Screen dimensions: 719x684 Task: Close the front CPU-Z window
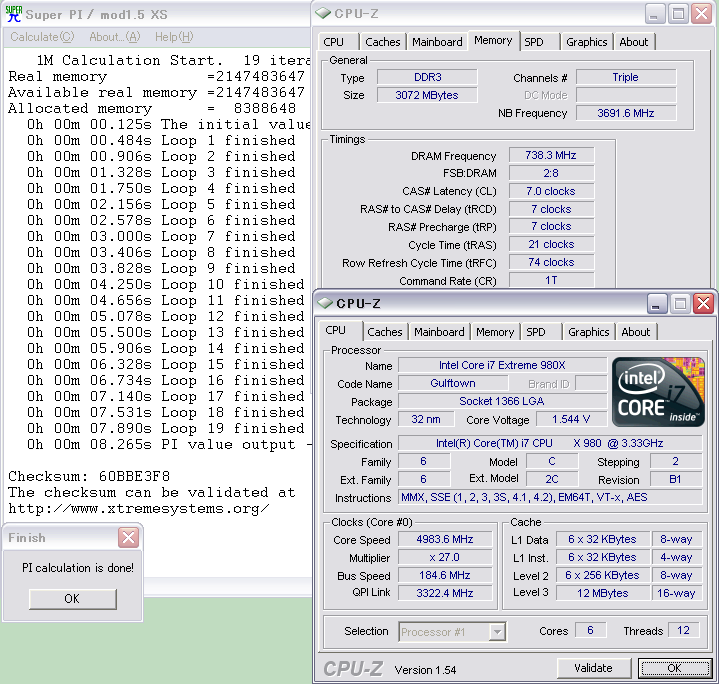click(x=703, y=303)
